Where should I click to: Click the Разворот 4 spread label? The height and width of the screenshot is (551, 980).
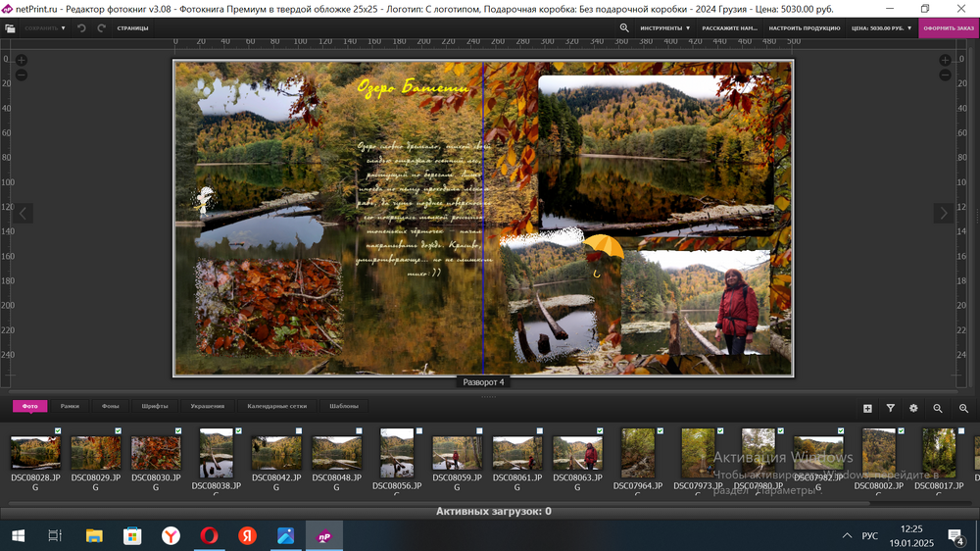click(483, 382)
